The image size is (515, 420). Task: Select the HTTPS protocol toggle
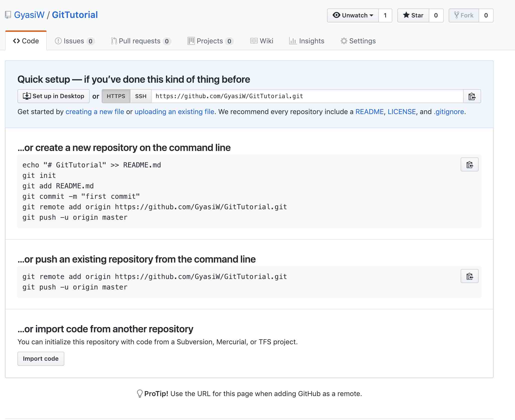[116, 96]
